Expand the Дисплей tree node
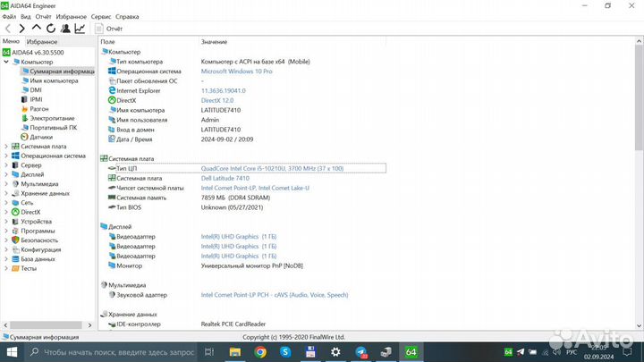Image resolution: width=644 pixels, height=362 pixels. tap(6, 174)
